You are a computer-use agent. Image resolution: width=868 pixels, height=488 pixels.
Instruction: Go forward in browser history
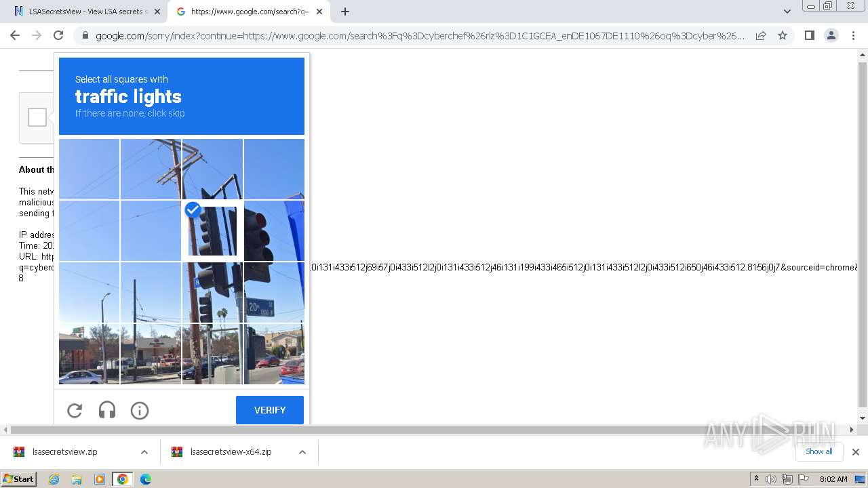pos(37,35)
